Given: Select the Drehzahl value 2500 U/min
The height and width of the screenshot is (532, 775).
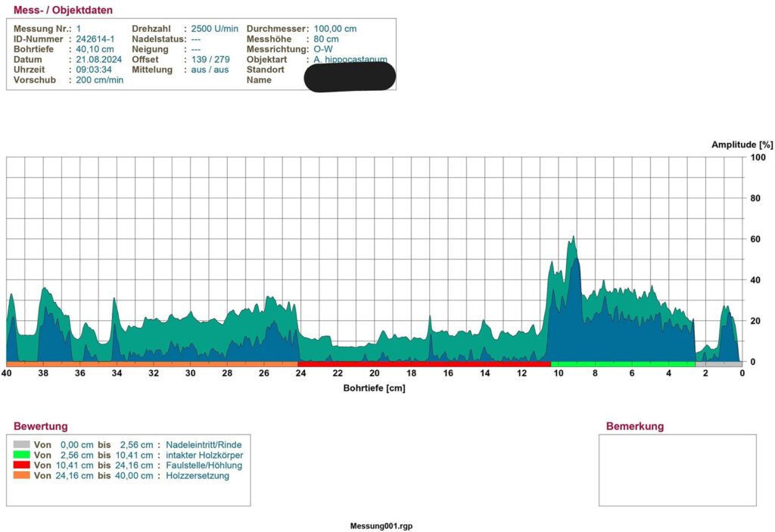Looking at the screenshot, I should (x=215, y=28).
